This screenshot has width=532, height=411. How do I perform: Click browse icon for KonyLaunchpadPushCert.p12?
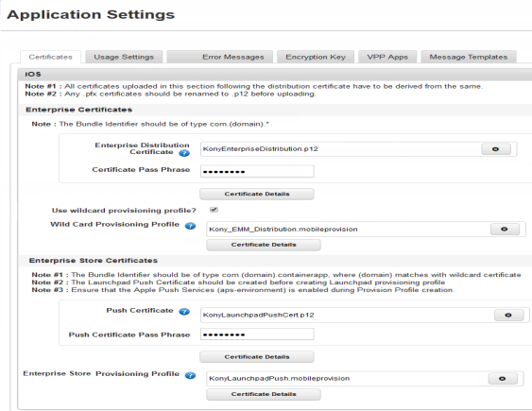coord(508,315)
